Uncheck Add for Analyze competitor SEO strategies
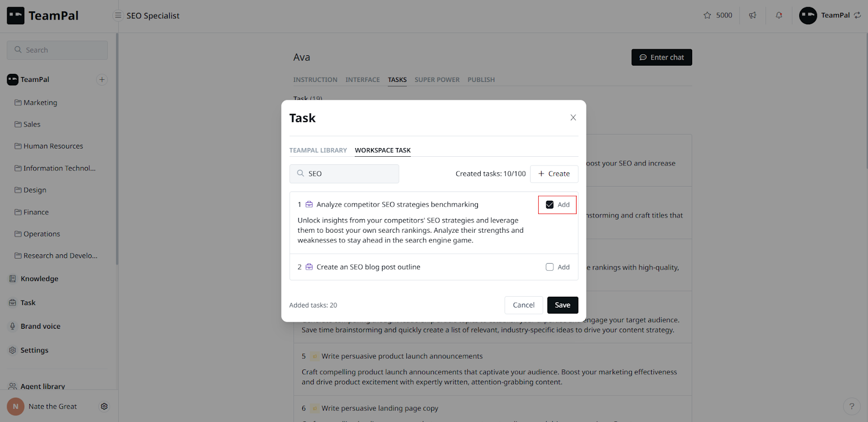 pyautogui.click(x=550, y=204)
